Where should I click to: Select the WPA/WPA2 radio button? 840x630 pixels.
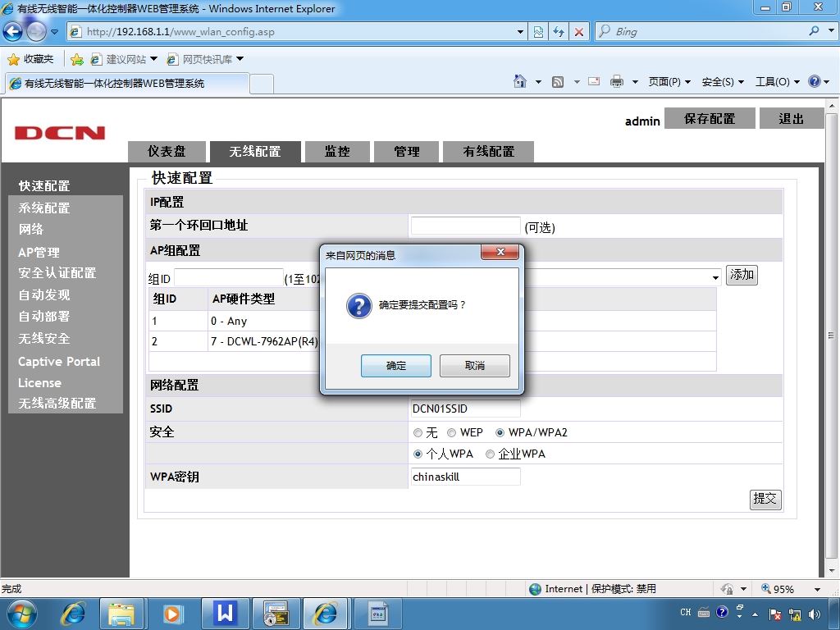500,433
